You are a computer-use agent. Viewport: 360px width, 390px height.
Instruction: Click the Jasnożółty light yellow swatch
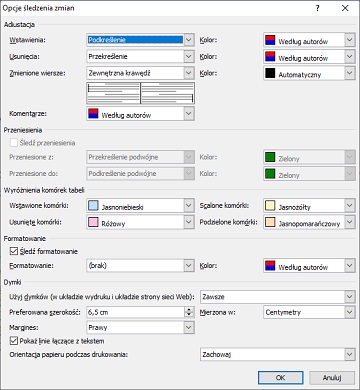[x=270, y=206]
